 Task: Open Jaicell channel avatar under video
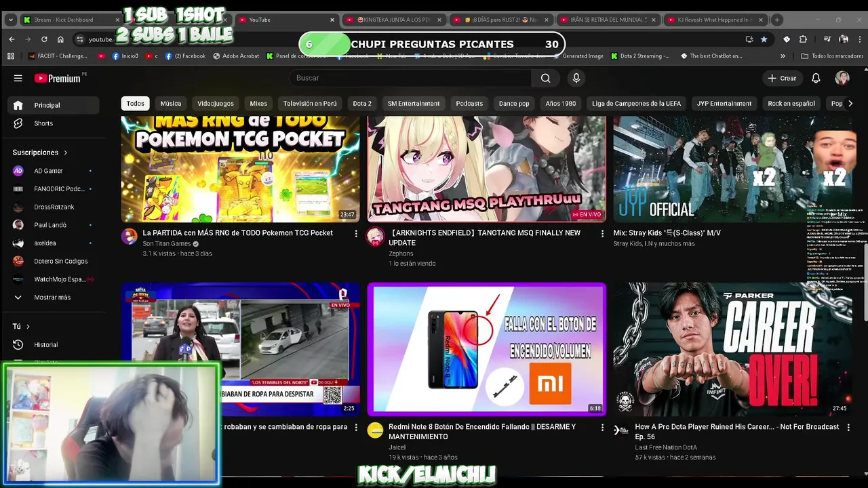pos(375,430)
